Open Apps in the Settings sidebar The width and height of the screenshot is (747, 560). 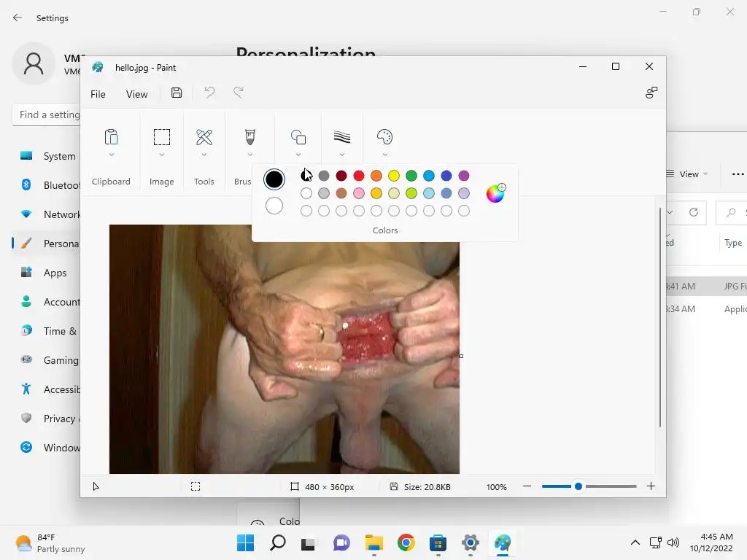point(47,273)
